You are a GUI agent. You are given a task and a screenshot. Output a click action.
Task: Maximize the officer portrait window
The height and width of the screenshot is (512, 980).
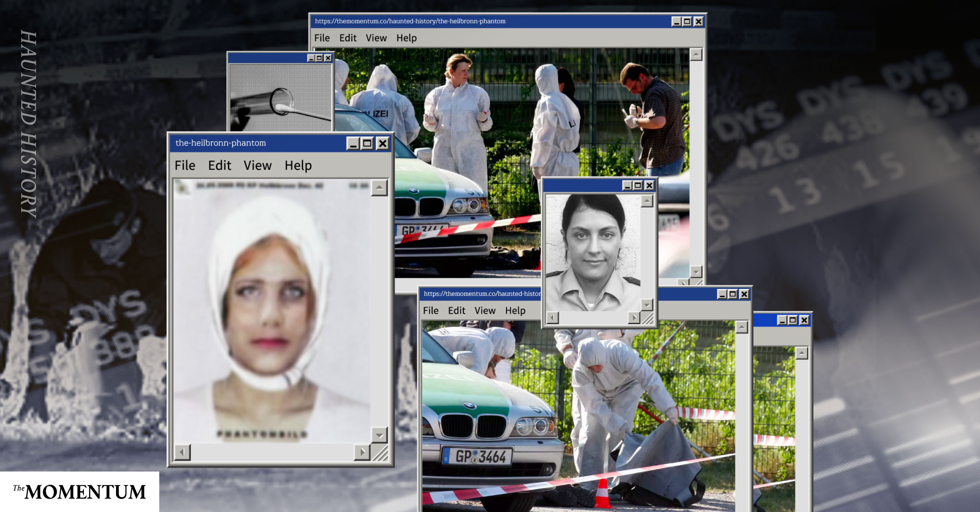[x=638, y=185]
